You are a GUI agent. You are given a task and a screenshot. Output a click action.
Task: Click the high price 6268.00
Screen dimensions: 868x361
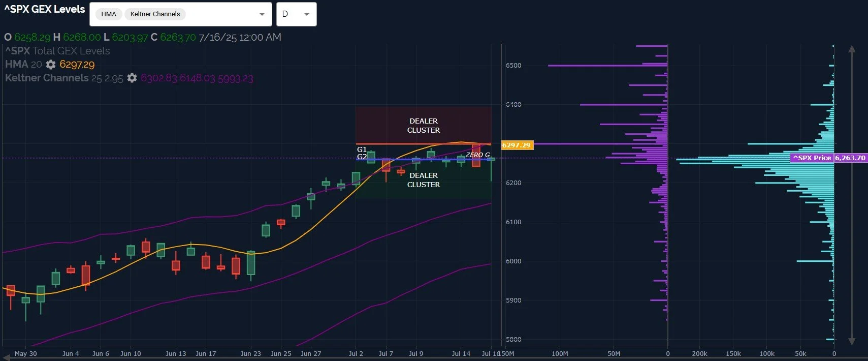(82, 37)
